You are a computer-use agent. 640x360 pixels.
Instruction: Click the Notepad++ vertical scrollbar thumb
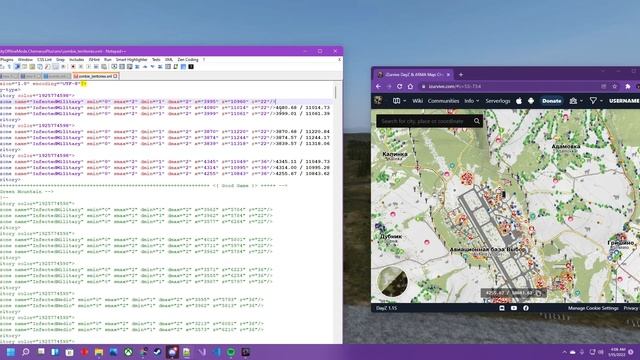[336, 92]
